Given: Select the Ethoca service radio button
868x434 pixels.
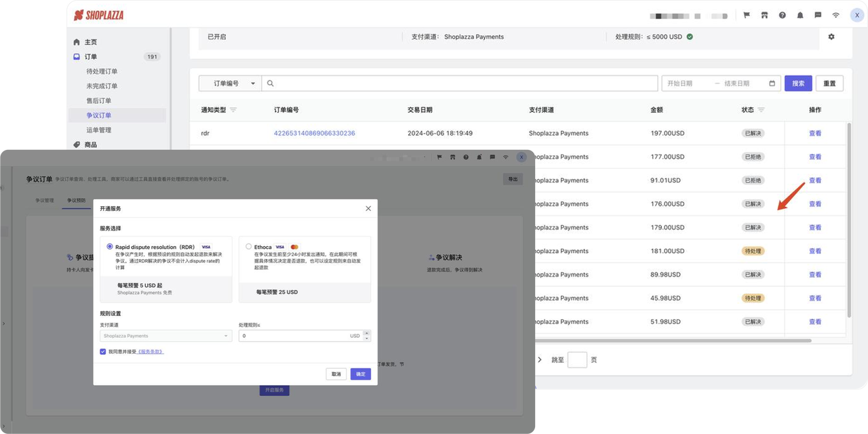Looking at the screenshot, I should tap(248, 246).
